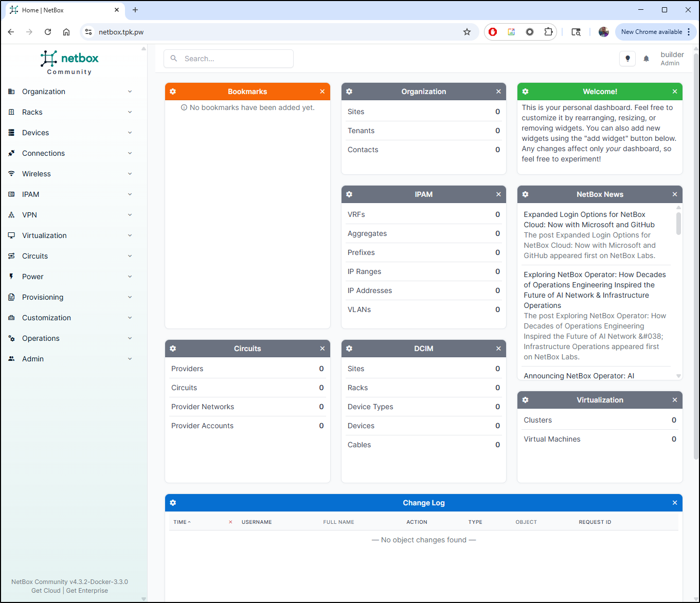Viewport: 700px width, 603px height.
Task: Close the IPAM widget
Action: 498,194
